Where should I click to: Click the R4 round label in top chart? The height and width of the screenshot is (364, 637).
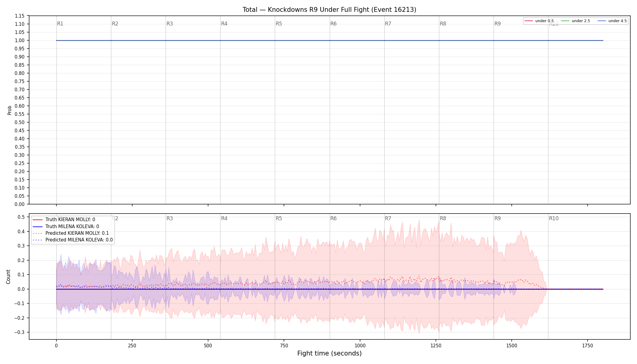[x=224, y=24]
